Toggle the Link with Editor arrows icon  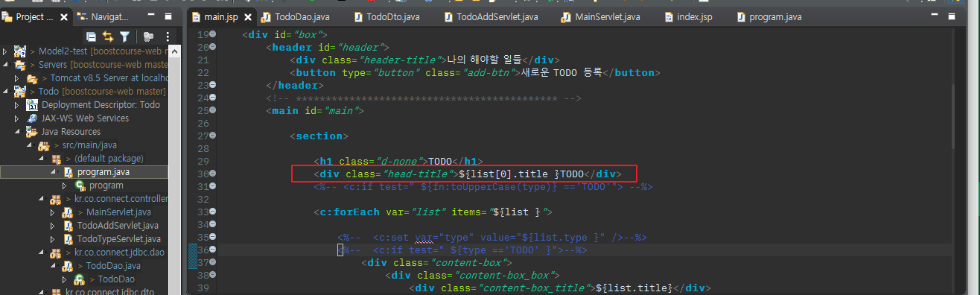click(x=108, y=36)
